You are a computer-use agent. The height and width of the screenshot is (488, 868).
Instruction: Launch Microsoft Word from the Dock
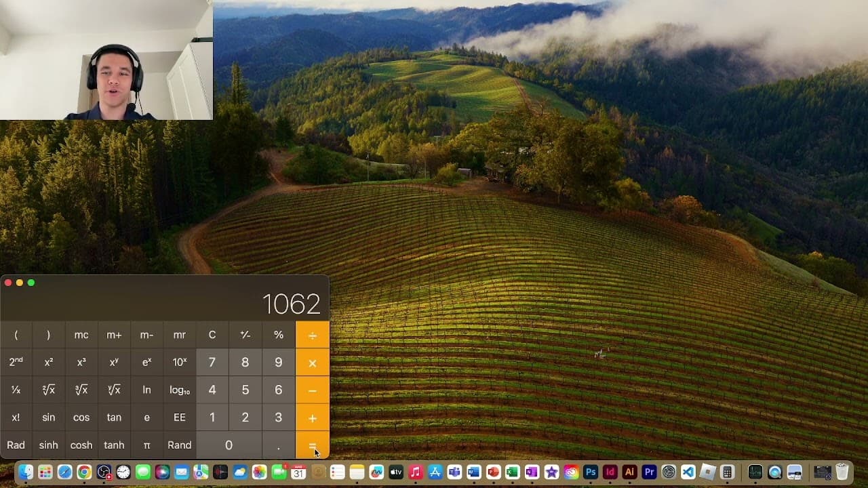pyautogui.click(x=473, y=472)
